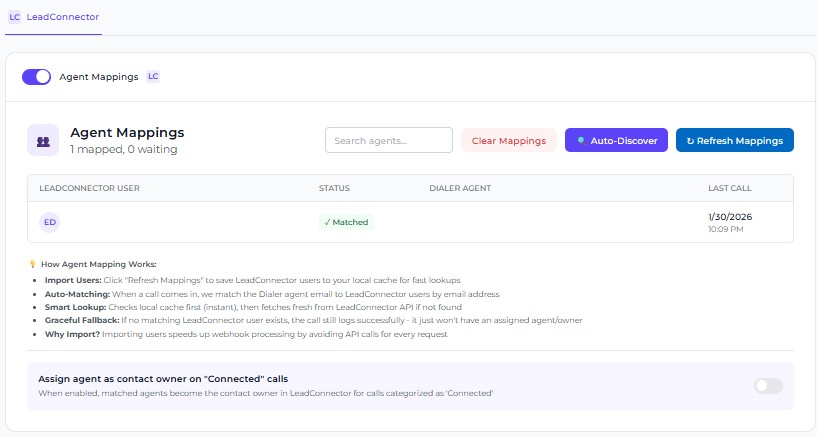Focus the Search agents input field
This screenshot has height=437, width=817.
tap(389, 141)
